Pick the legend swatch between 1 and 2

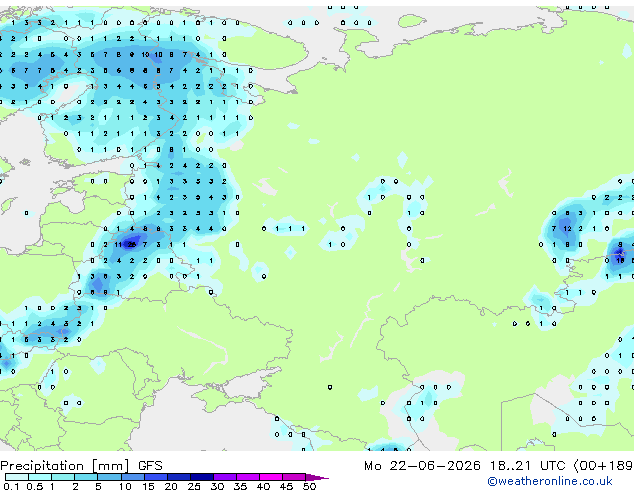(x=63, y=477)
